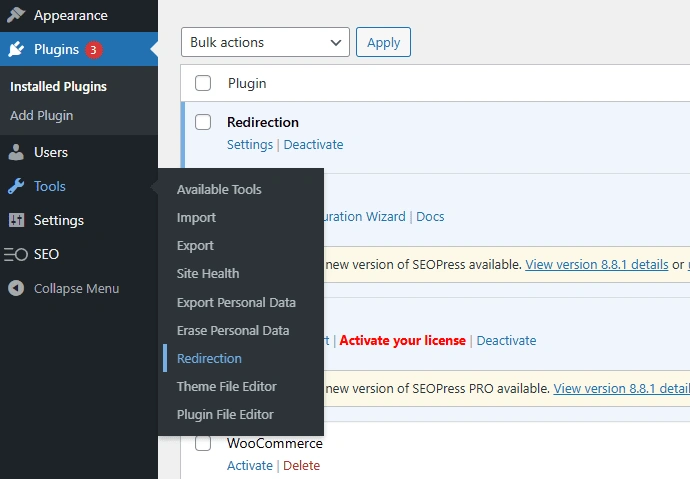Open the Bulk actions dropdown
Screen dimensions: 690x479
click(x=265, y=42)
